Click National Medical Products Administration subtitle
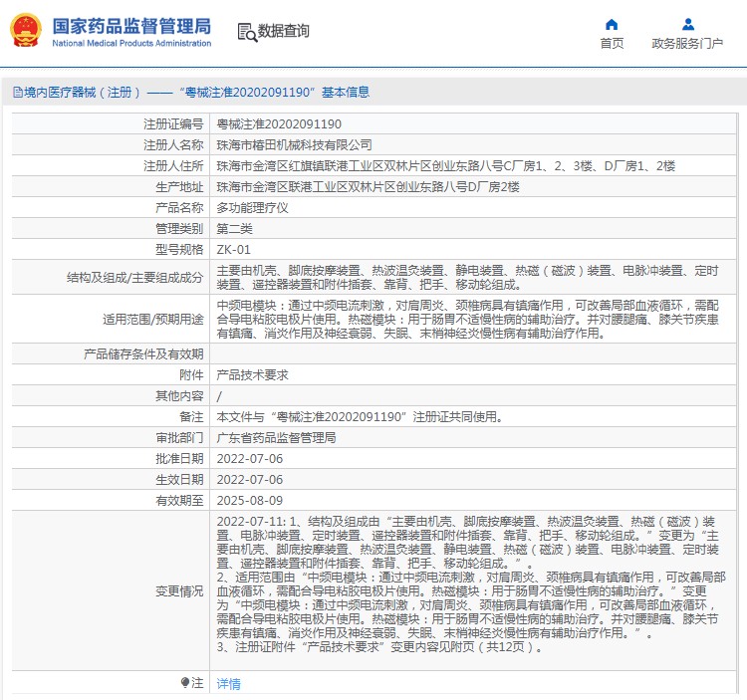This screenshot has height=700, width=747. point(131,44)
